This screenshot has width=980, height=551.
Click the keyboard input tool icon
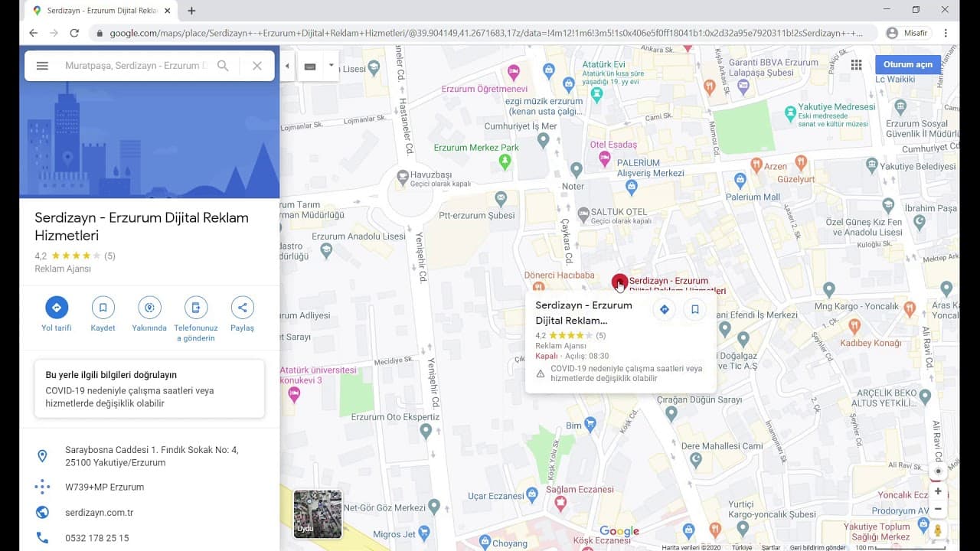pyautogui.click(x=310, y=67)
